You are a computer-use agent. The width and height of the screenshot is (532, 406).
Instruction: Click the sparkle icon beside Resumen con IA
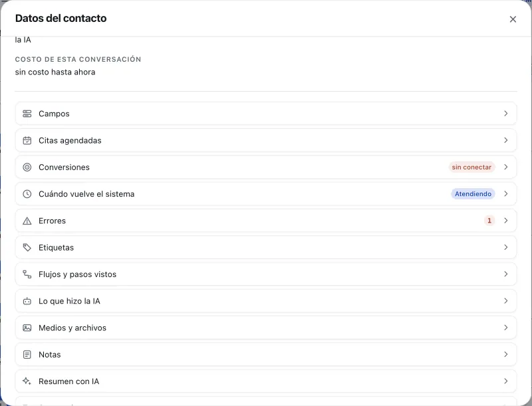(27, 381)
